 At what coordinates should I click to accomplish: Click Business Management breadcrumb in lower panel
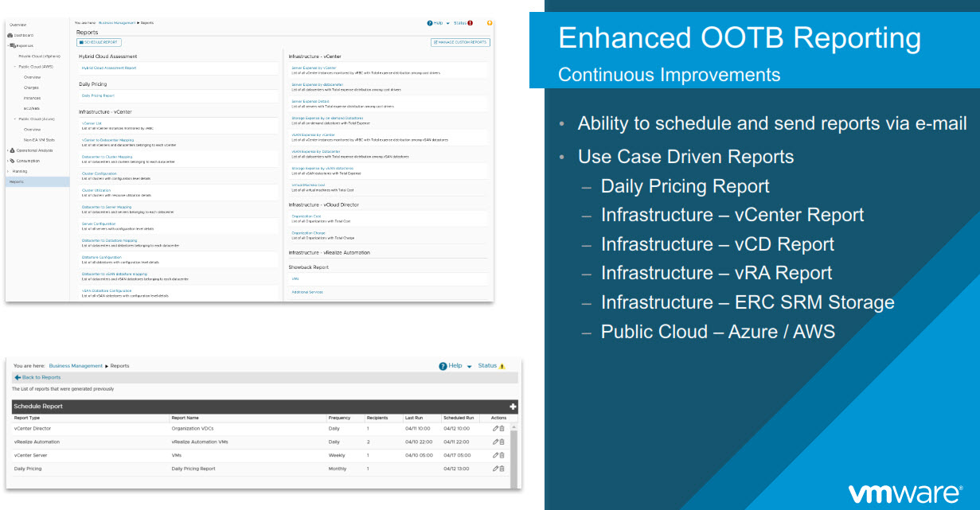76,366
